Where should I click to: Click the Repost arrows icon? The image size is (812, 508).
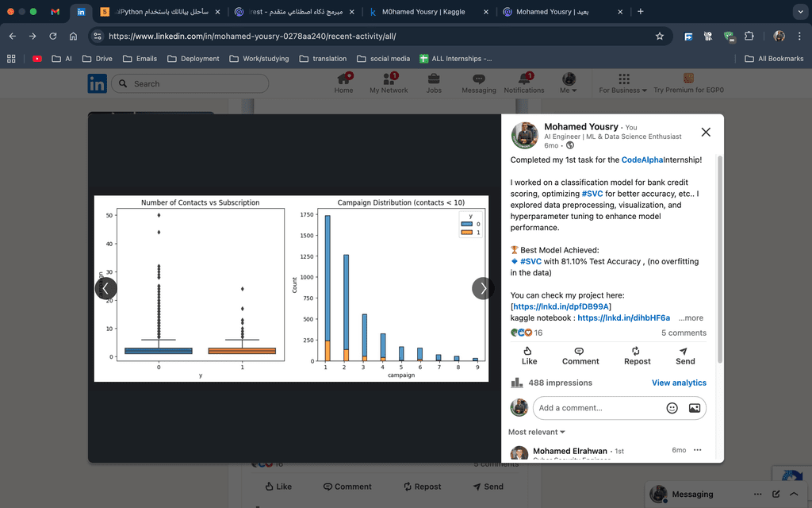pyautogui.click(x=636, y=351)
